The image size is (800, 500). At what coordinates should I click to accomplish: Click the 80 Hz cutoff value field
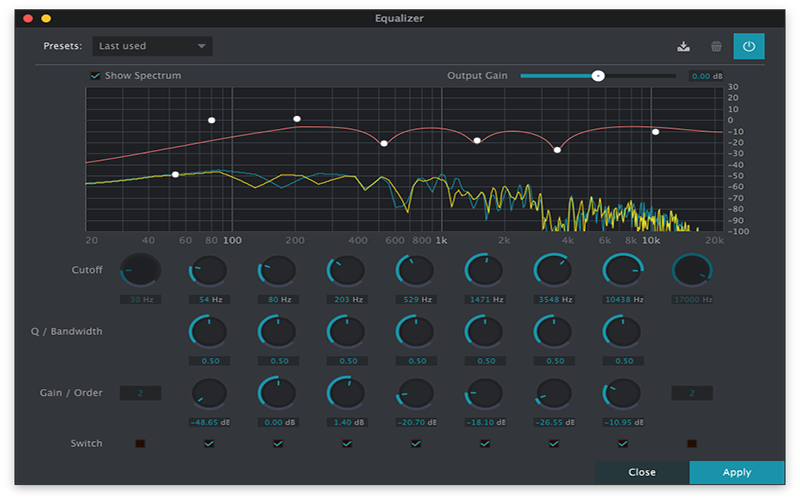click(278, 299)
